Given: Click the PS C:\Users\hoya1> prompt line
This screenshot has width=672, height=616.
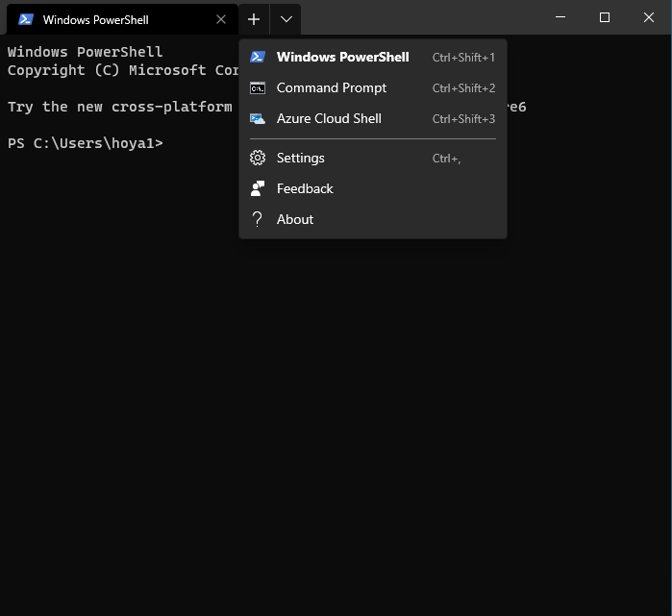Looking at the screenshot, I should pos(86,143).
